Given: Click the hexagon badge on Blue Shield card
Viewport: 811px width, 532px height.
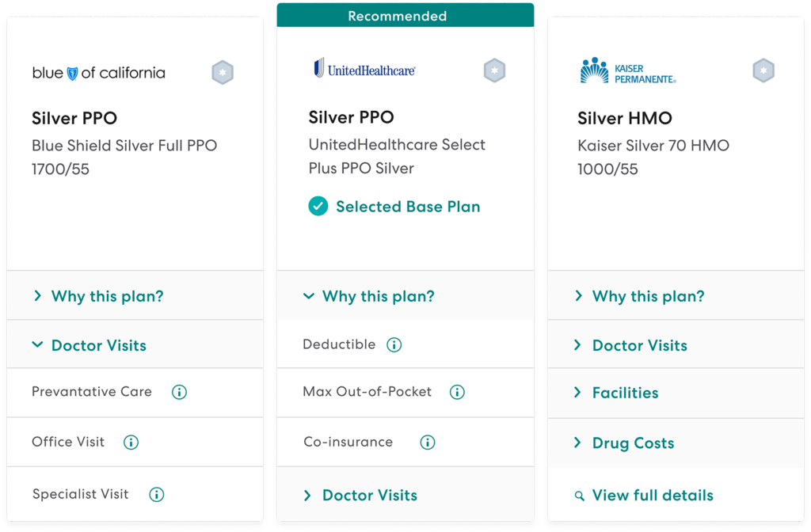Looking at the screenshot, I should (223, 71).
